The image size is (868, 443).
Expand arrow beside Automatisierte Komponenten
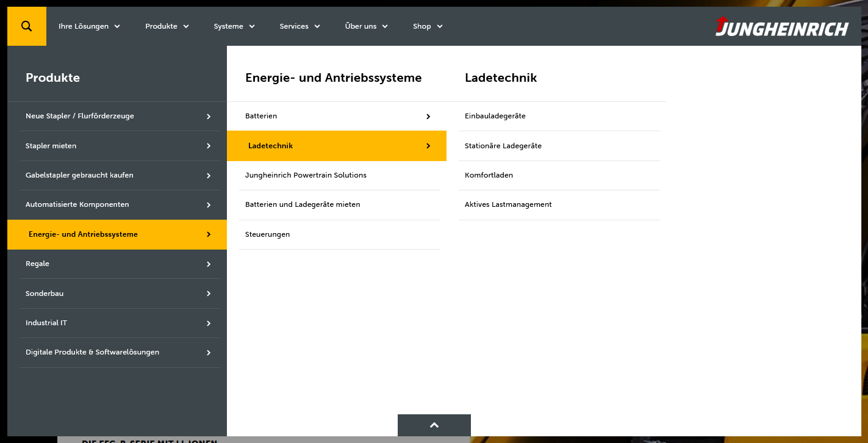(x=209, y=205)
